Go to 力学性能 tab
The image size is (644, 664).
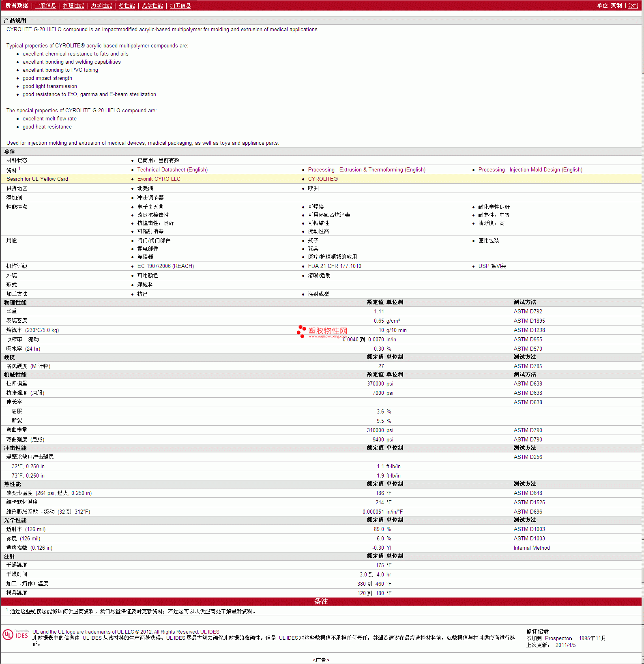click(101, 5)
